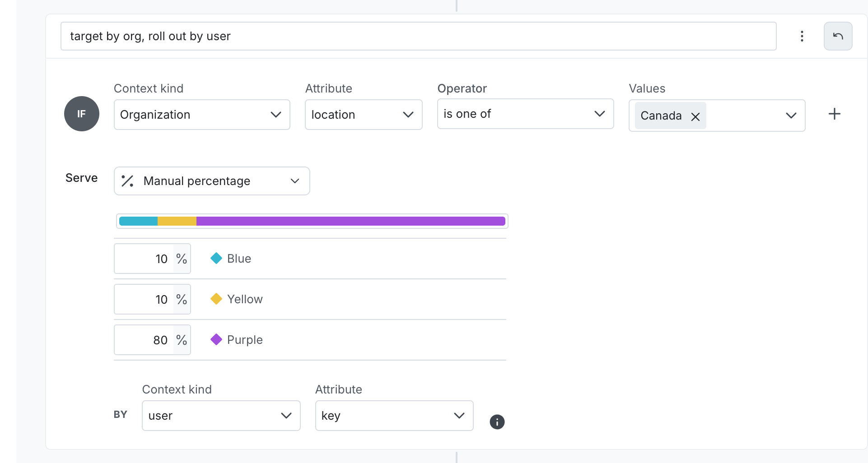Viewport: 868px width, 463px height.
Task: Remove the Canada value with its X icon
Action: (x=695, y=116)
